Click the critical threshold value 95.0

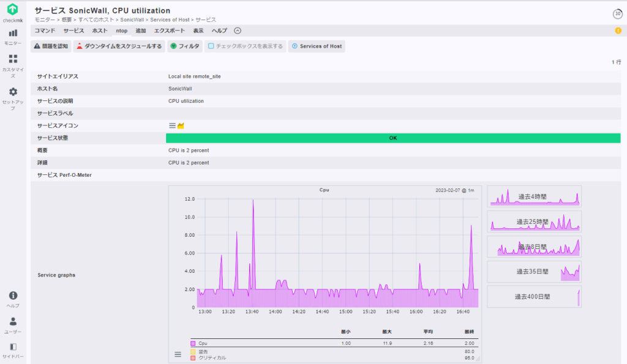(470, 358)
